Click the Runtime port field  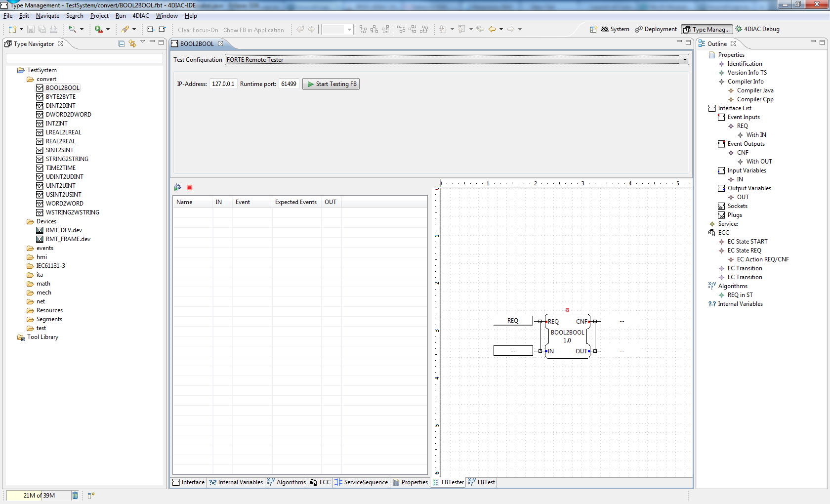coord(289,84)
